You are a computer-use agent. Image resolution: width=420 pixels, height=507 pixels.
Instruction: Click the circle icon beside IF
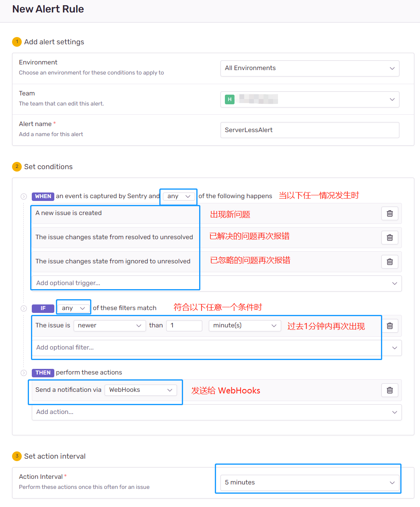24,308
